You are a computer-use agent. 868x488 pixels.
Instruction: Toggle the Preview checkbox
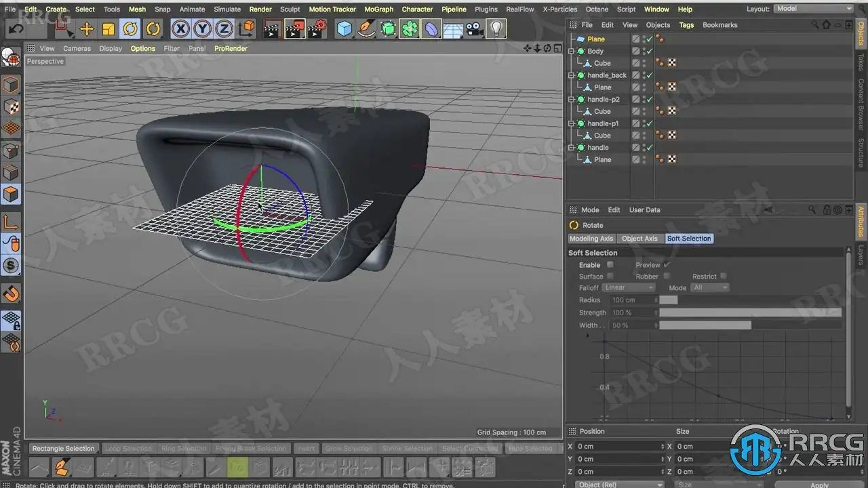667,265
